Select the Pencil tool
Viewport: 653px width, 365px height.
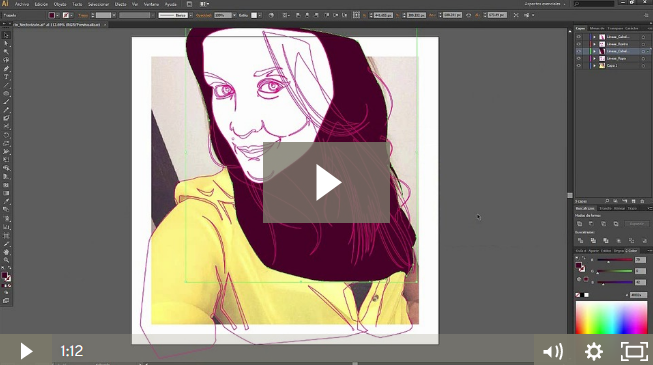[x=6, y=110]
